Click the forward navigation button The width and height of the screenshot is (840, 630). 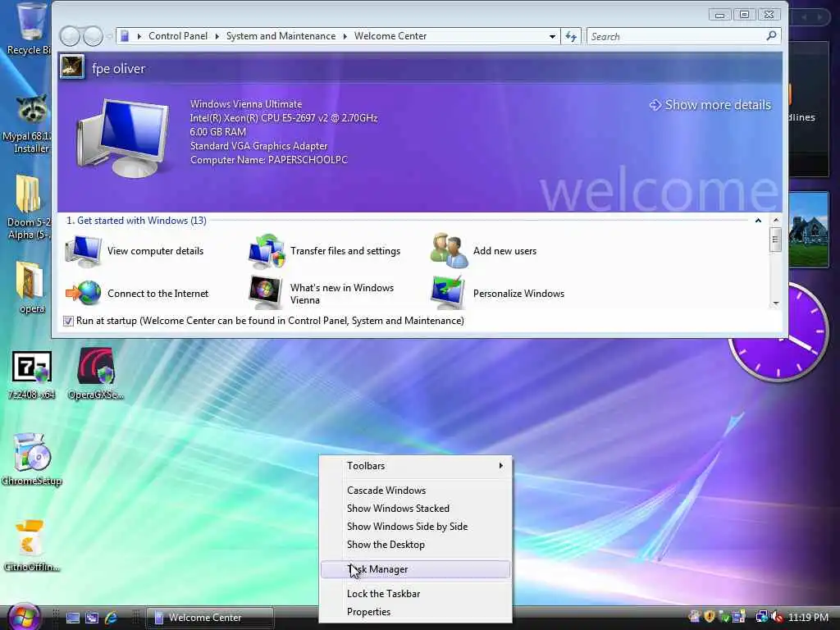point(93,36)
